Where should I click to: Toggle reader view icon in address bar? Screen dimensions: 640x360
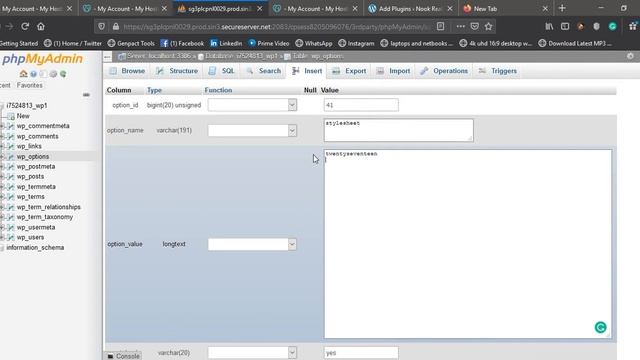click(x=440, y=27)
